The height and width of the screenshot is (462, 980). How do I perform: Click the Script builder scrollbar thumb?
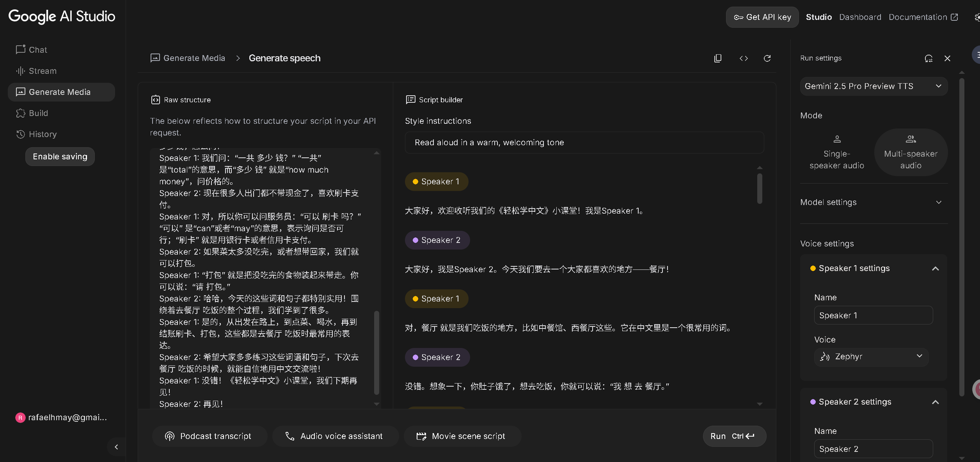tap(759, 188)
